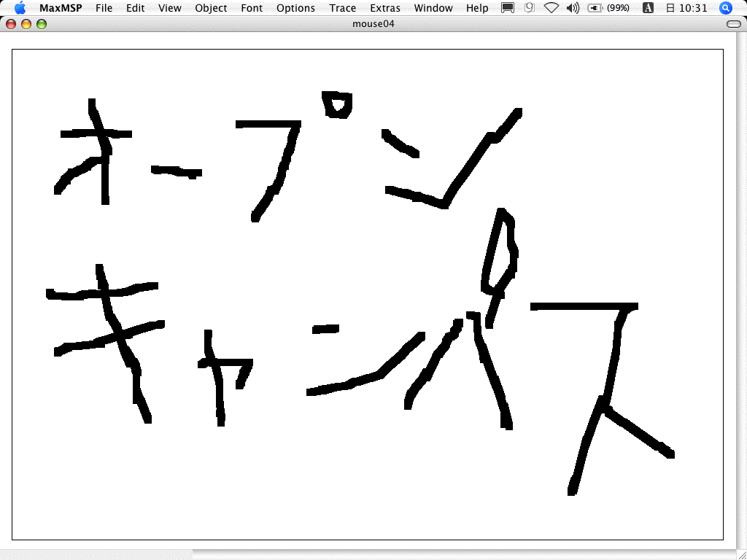The image size is (747, 560).
Task: Open the Window menu
Action: [x=433, y=8]
